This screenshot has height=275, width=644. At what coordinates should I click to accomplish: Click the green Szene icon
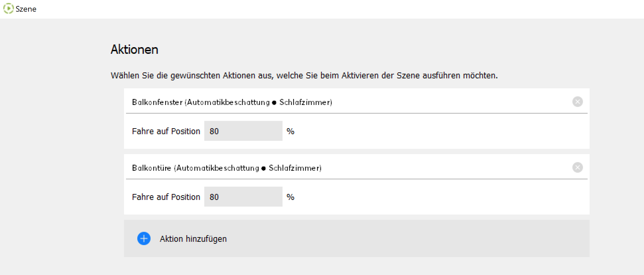[8, 9]
